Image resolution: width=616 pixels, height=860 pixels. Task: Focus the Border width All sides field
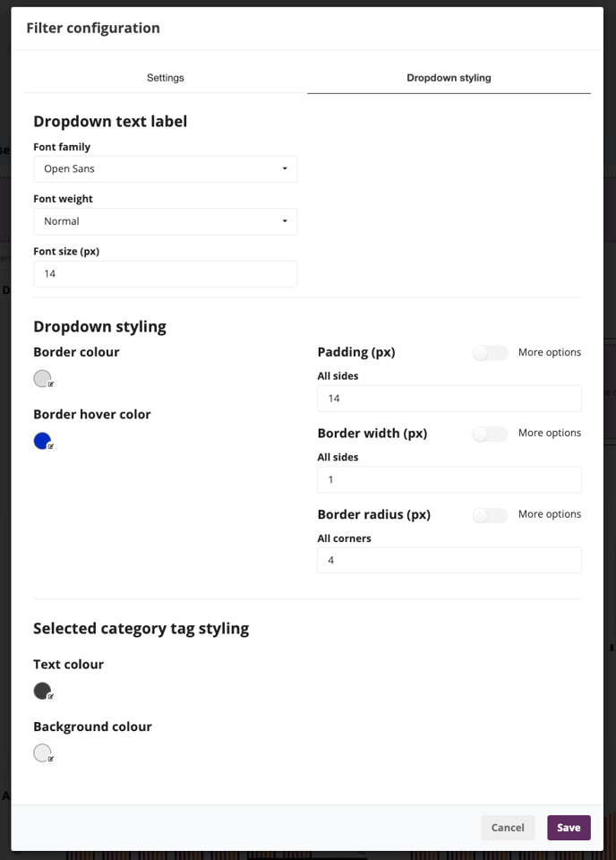[449, 479]
